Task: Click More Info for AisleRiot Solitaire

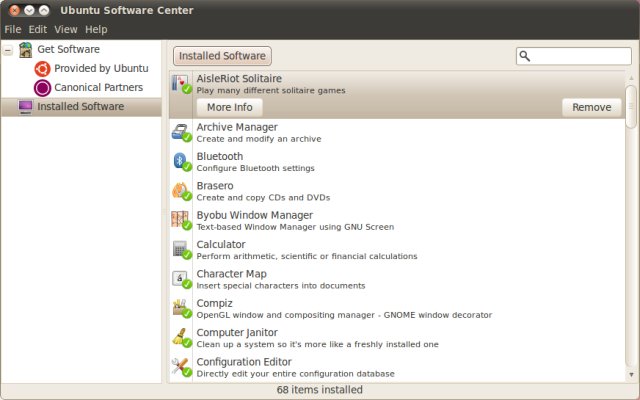Action: tap(229, 107)
